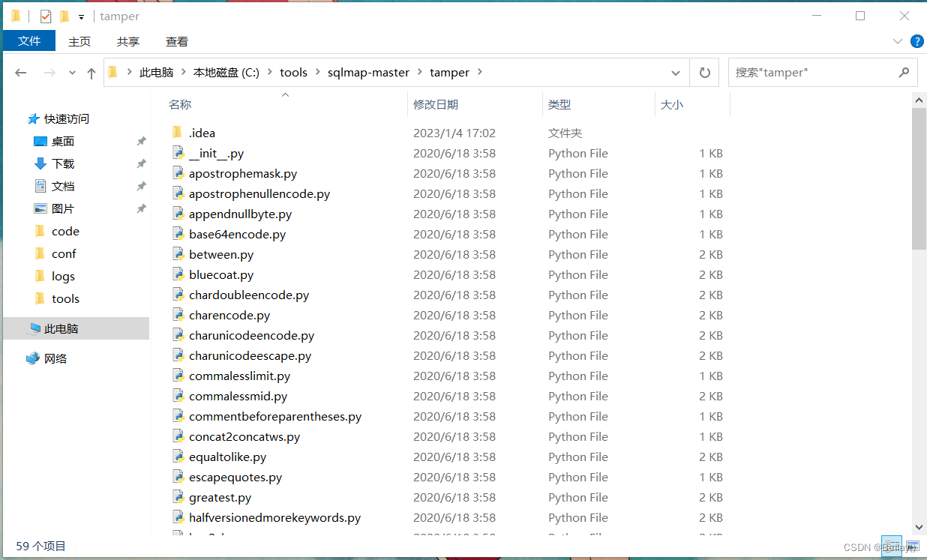This screenshot has width=927, height=560.
Task: Select 此电脑 in the navigation pane
Action: click(61, 328)
